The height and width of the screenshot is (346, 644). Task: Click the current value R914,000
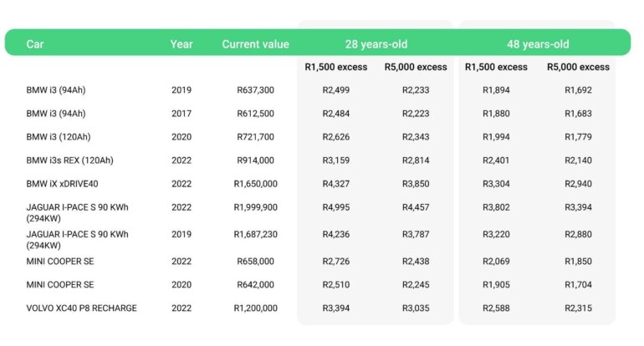255,160
